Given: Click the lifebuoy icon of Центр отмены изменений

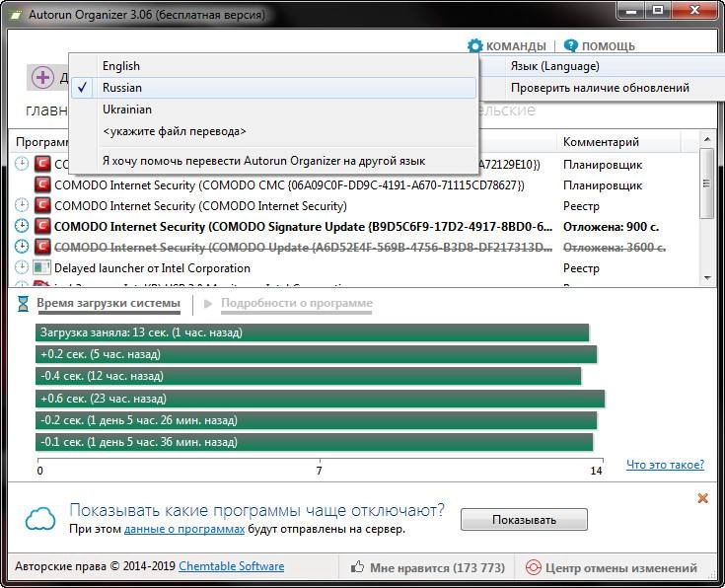Looking at the screenshot, I should tap(533, 567).
